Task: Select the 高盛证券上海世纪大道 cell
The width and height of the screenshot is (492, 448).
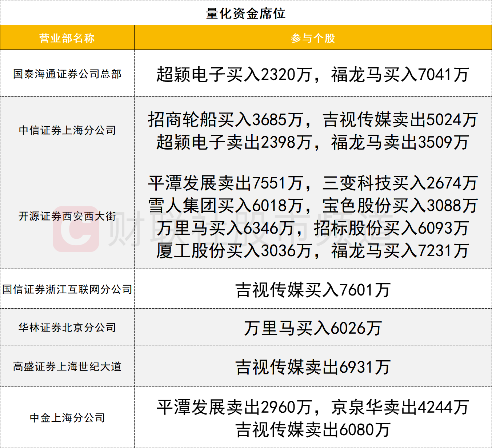Action: click(67, 366)
